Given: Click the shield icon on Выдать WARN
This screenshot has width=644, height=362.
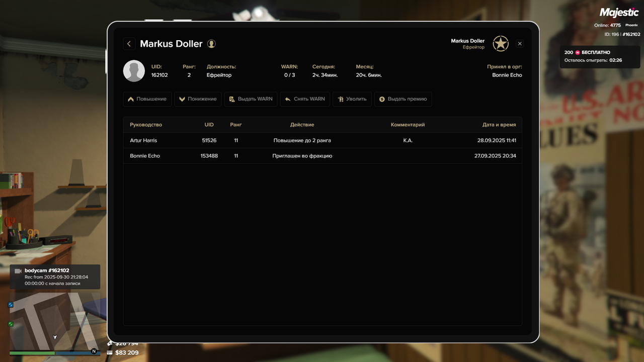Looking at the screenshot, I should [x=233, y=99].
